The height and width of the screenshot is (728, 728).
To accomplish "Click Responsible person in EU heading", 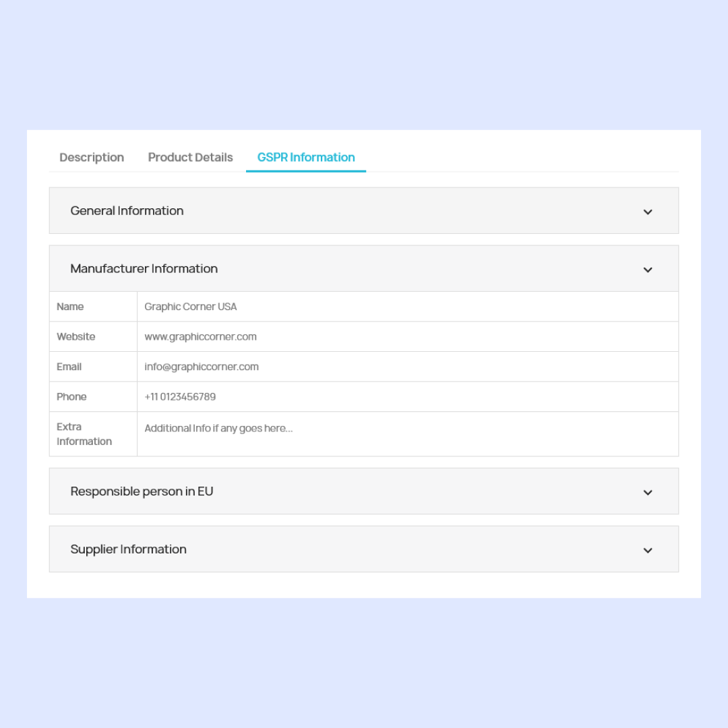I will [x=142, y=491].
